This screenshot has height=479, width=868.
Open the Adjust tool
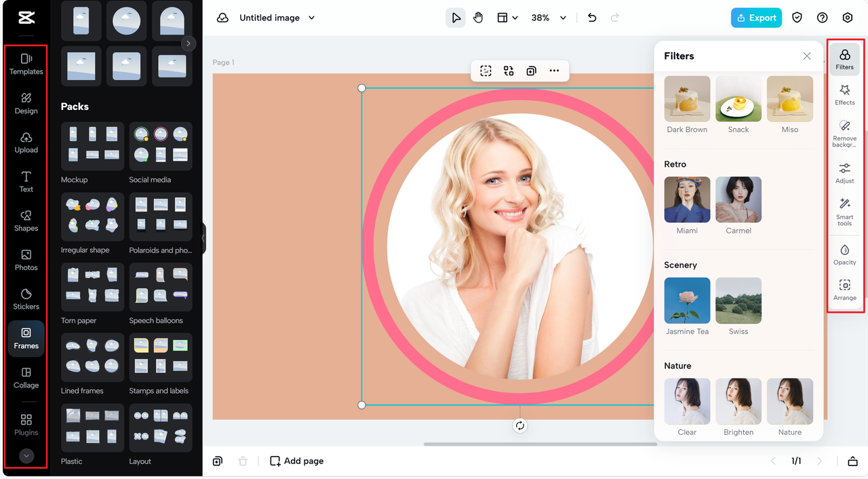click(x=845, y=173)
